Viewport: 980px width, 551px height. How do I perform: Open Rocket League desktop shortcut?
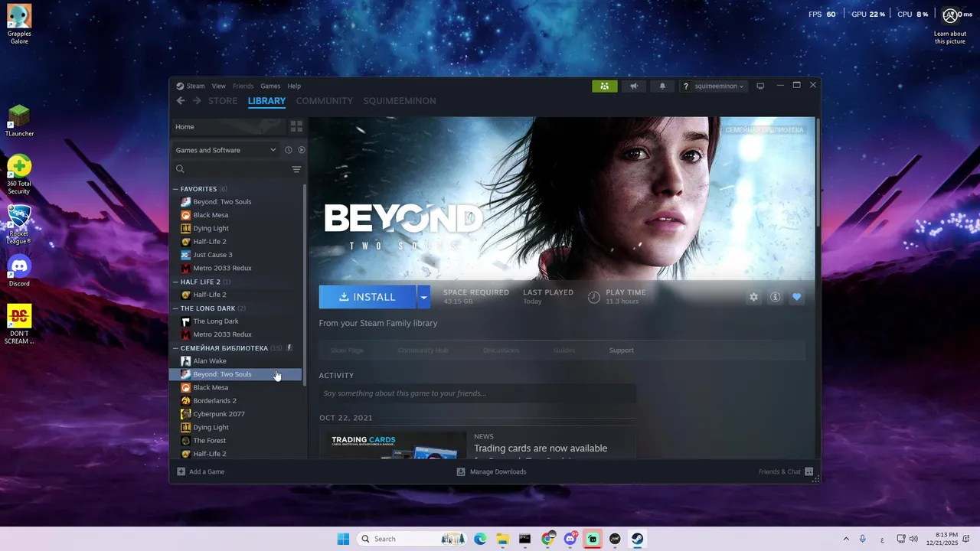point(19,224)
